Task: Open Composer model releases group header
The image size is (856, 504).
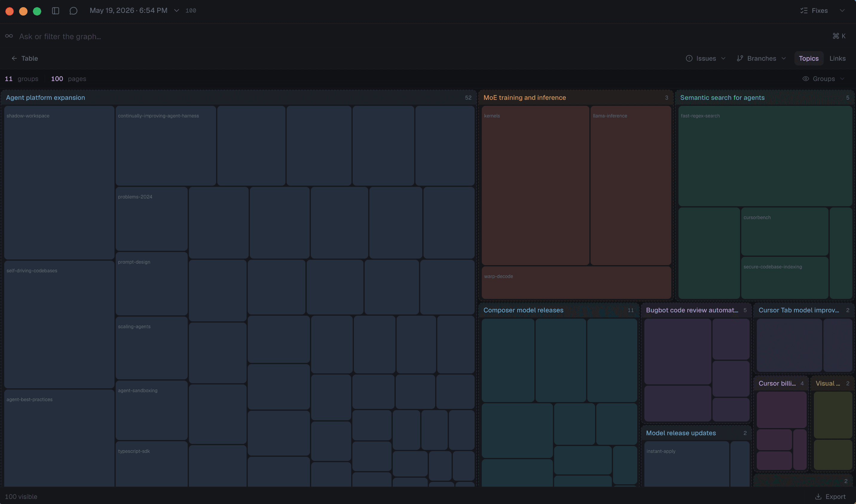Action: click(559, 310)
